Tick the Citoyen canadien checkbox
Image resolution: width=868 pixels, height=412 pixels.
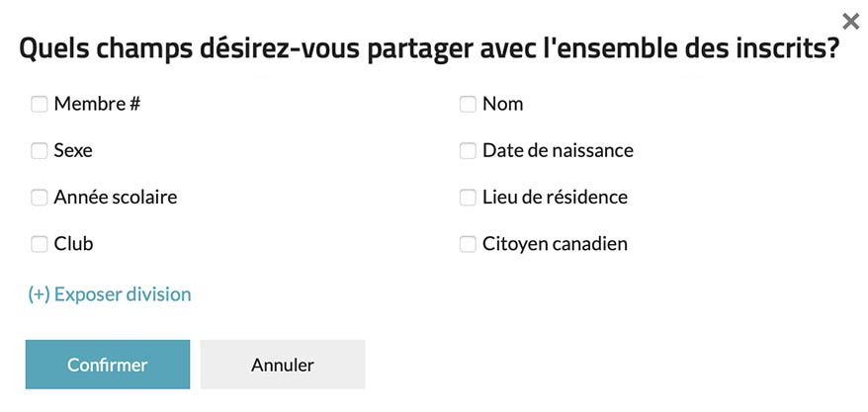pyautogui.click(x=468, y=244)
